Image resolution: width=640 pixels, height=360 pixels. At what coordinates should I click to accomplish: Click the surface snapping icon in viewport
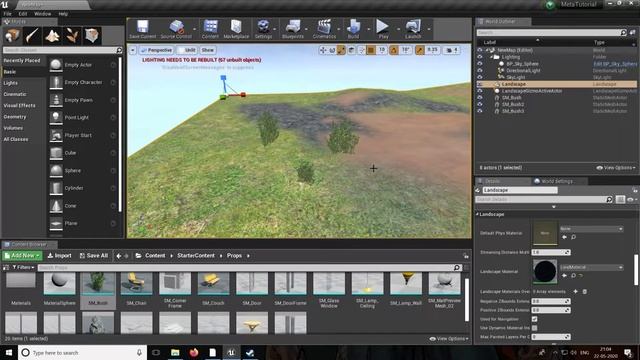tap(361, 50)
